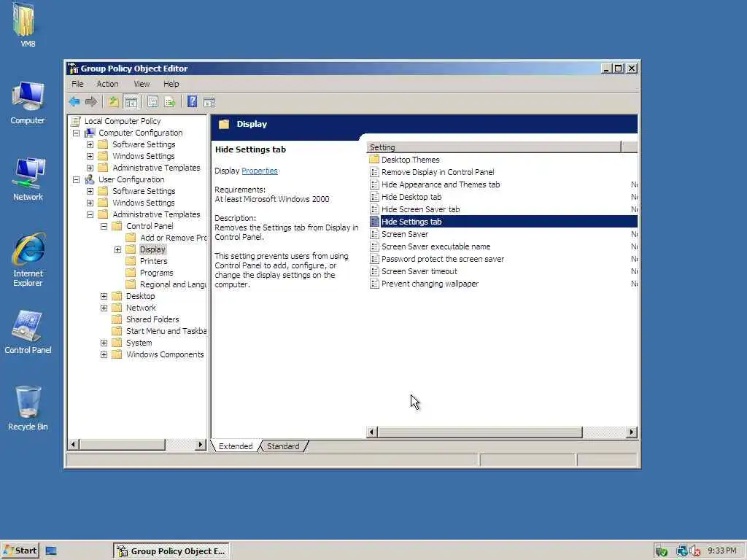Image resolution: width=747 pixels, height=560 pixels.
Task: Click the Back arrow toolbar icon
Action: click(x=74, y=101)
